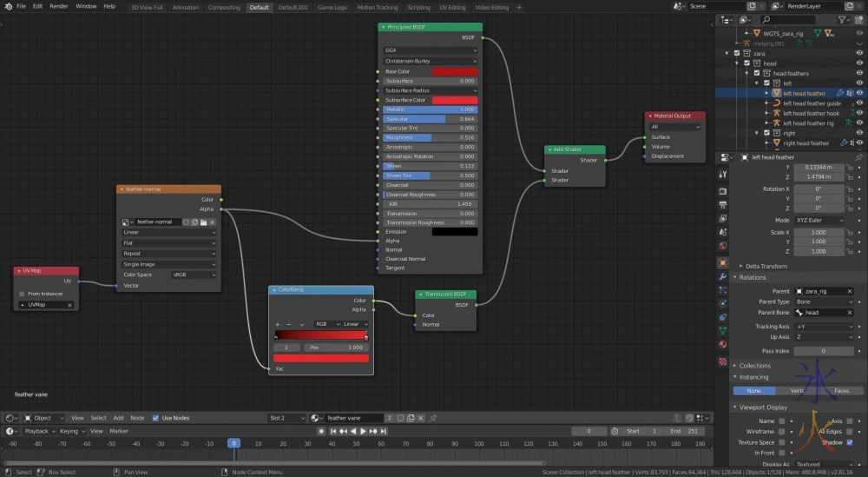
Task: Open the Modifiers properties tab (wrench icon)
Action: click(x=722, y=277)
